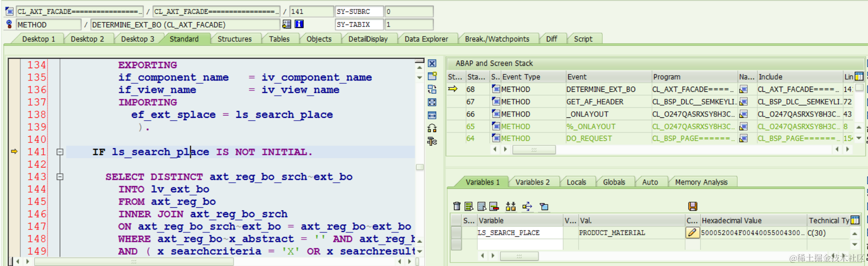The image size is (868, 266).
Task: Delete variables with the trash icon
Action: point(456,206)
